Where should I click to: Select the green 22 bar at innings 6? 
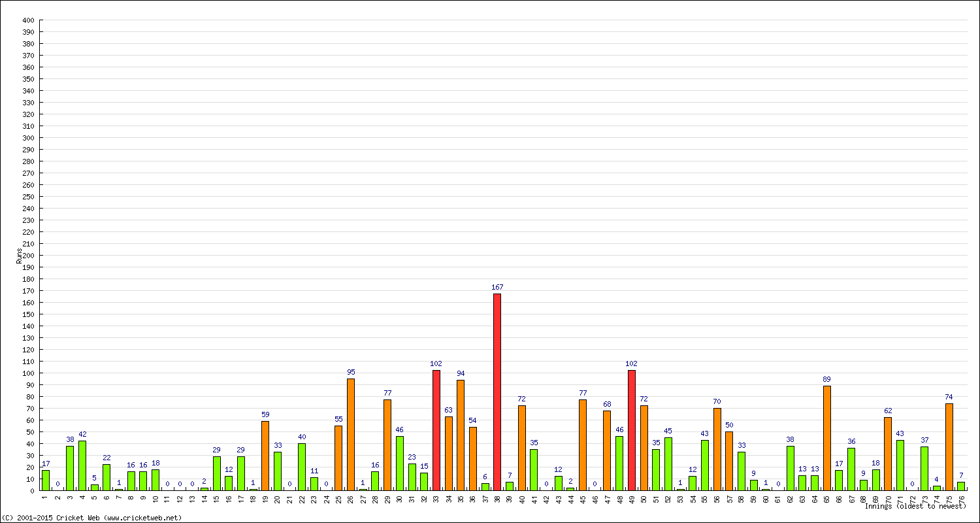106,477
